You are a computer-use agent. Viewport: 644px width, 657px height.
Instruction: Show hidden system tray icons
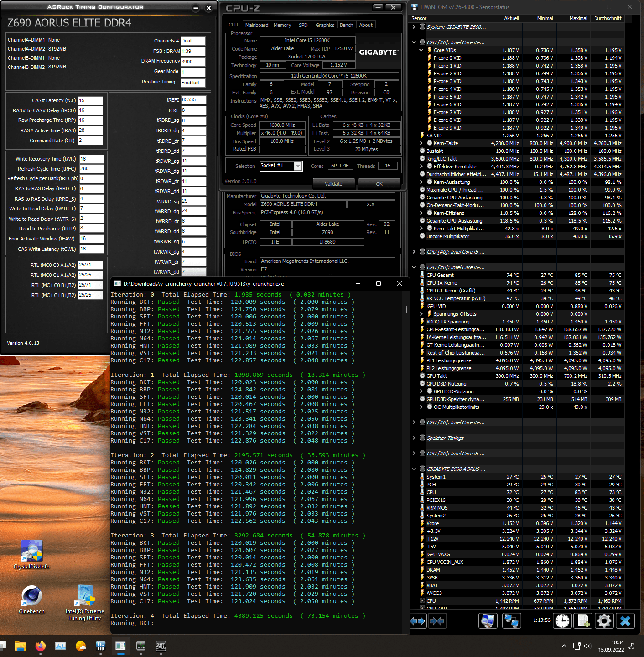tap(564, 646)
